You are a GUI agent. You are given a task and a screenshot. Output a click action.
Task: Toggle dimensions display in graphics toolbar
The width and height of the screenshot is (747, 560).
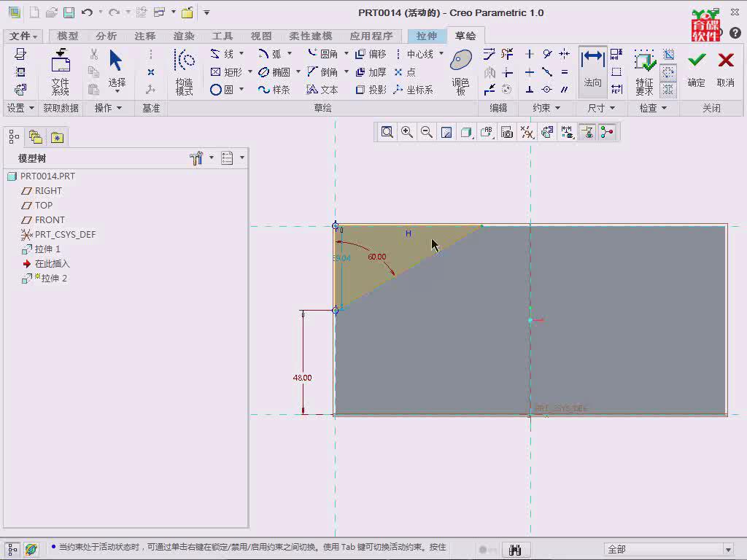tap(567, 132)
